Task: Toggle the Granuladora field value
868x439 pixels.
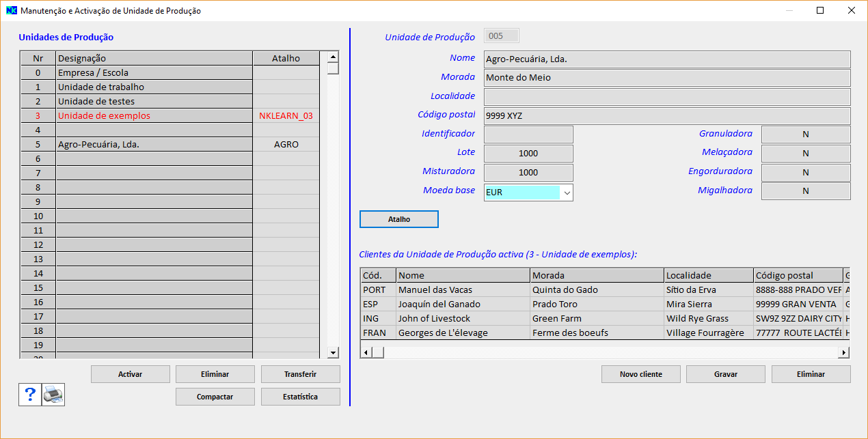Action: pyautogui.click(x=806, y=134)
